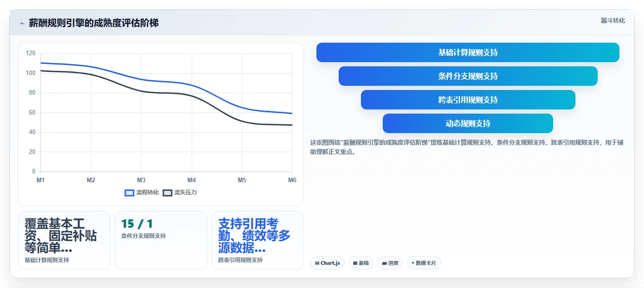Click the M1 x-axis label
The image size is (644, 288).
40,180
